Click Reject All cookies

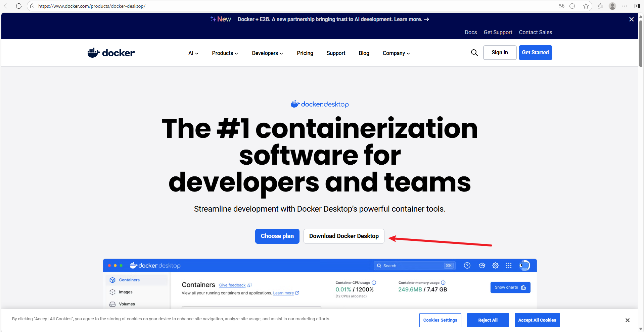[x=488, y=320]
